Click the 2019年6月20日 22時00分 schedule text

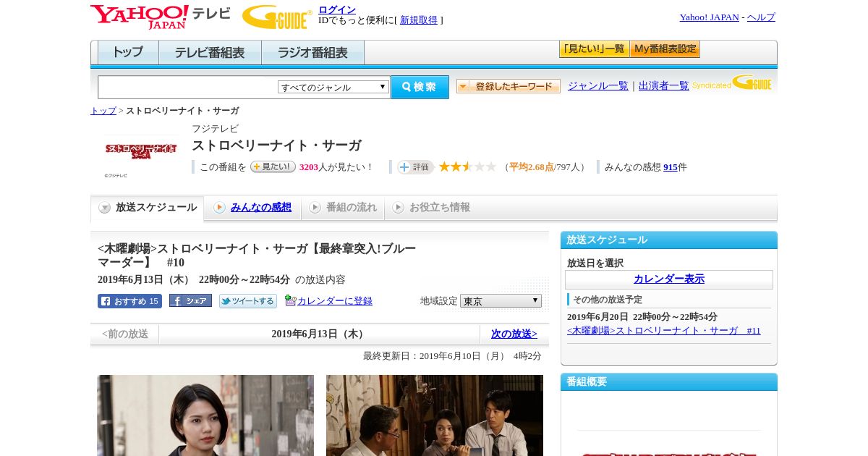pyautogui.click(x=642, y=317)
